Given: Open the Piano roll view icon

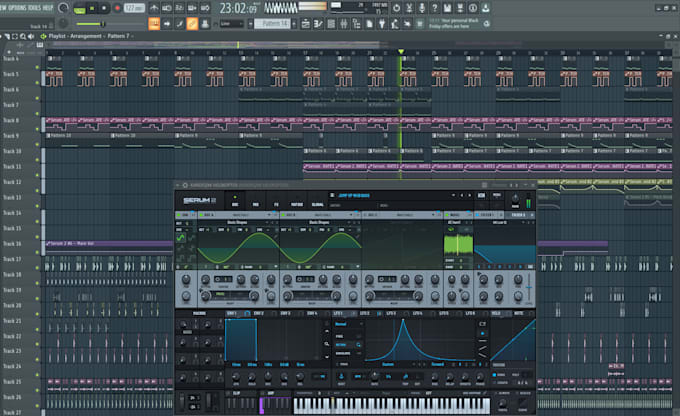Looking at the screenshot, I should coord(318,24).
